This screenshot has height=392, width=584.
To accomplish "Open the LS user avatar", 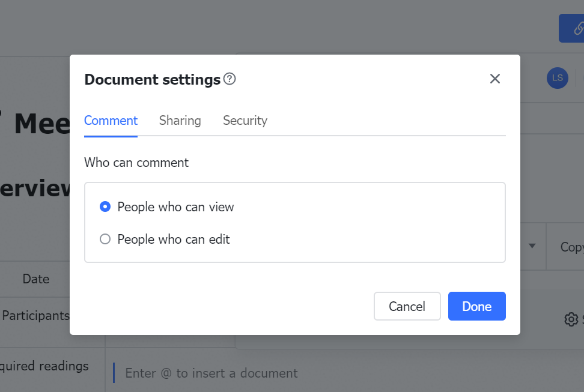I will pyautogui.click(x=557, y=78).
